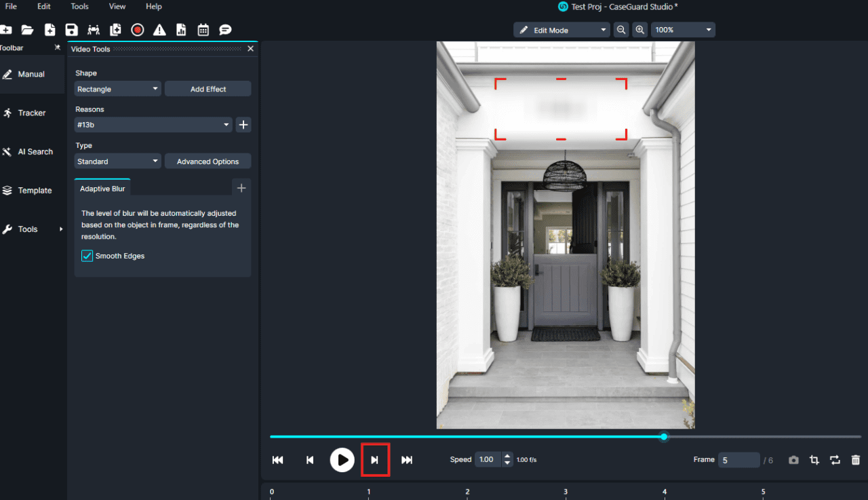Click the red record icon
The height and width of the screenshot is (500, 868).
tap(138, 30)
